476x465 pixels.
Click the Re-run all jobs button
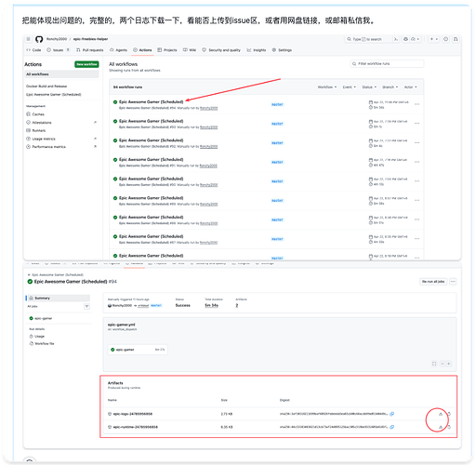433,282
